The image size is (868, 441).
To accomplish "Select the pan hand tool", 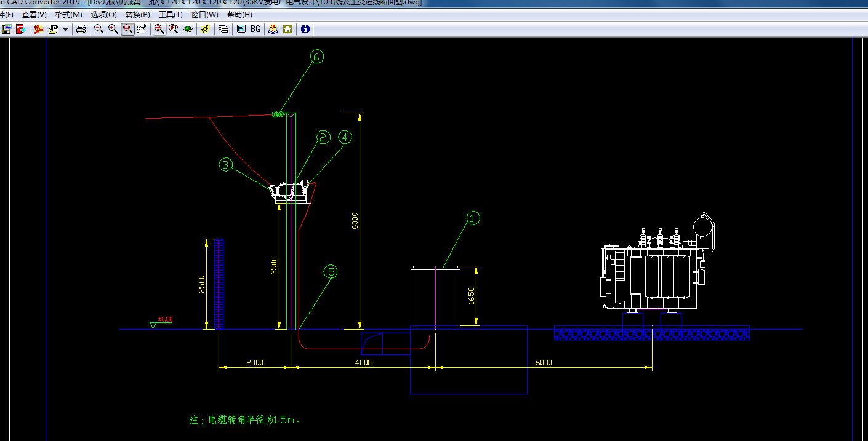I will (142, 29).
